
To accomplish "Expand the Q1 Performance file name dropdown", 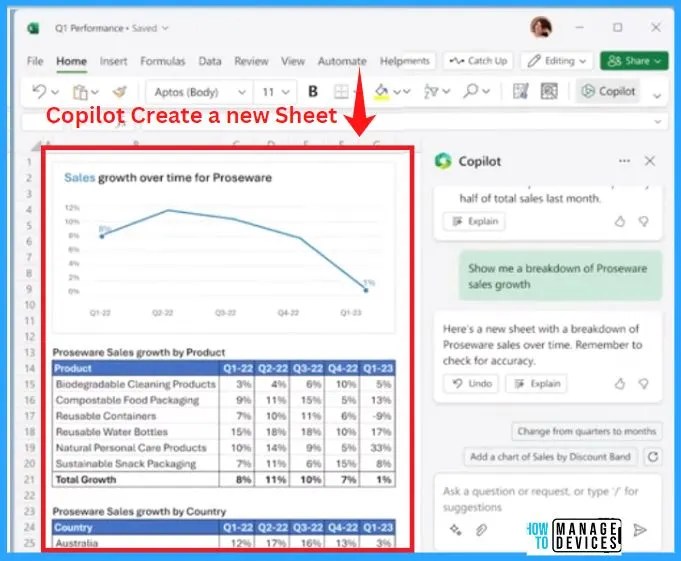I will tap(165, 28).
